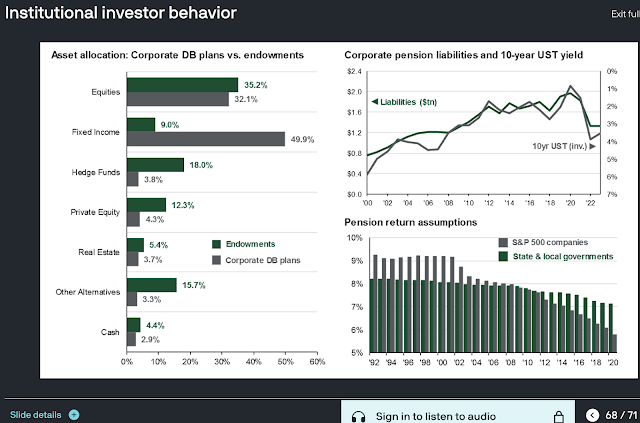Click the Equities 35.2% green bar
The height and width of the screenshot is (423, 640).
(182, 85)
